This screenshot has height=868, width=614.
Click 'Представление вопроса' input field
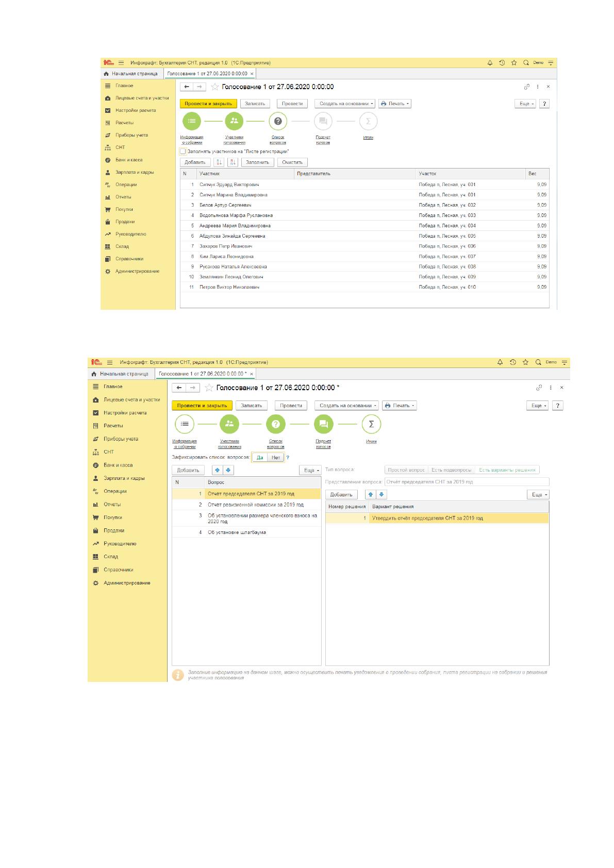point(467,482)
